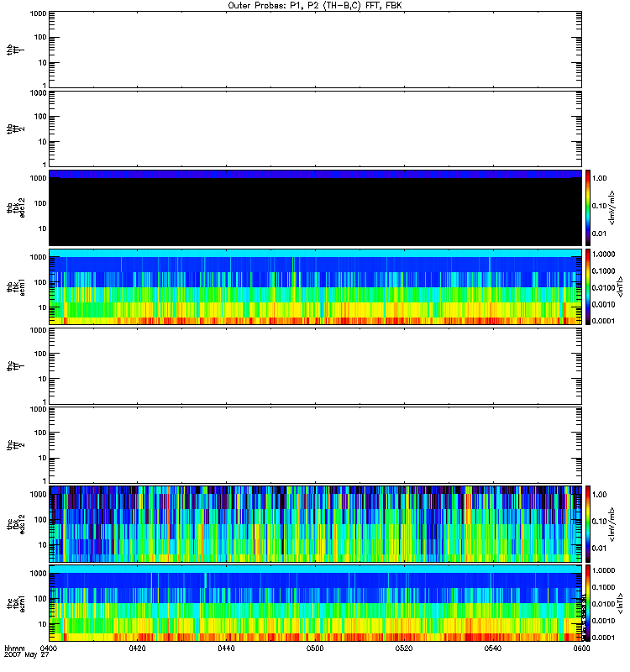Click the 0440 time axis label
This screenshot has width=630, height=672.
226,648
